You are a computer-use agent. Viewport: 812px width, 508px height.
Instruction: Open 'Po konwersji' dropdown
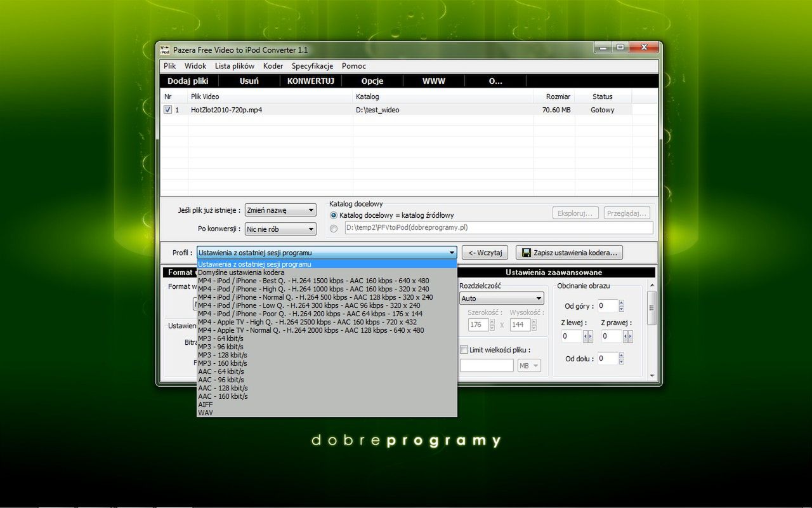(x=280, y=229)
